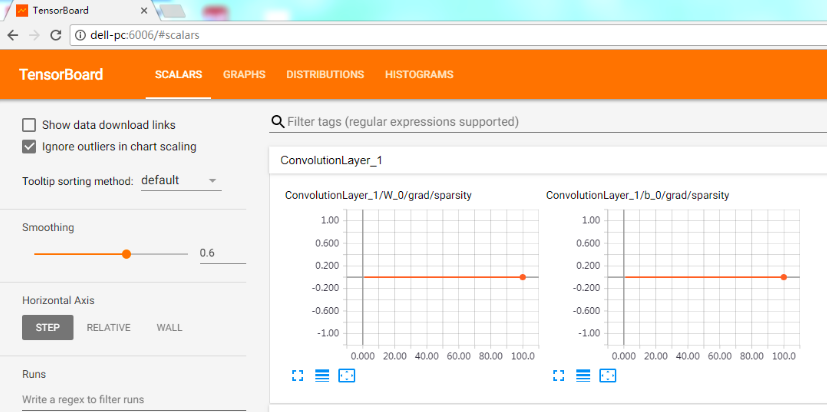Click the ConvolutionLayer_1/W_0/grad/sparsity chart title
This screenshot has height=412, width=827.
tap(378, 195)
